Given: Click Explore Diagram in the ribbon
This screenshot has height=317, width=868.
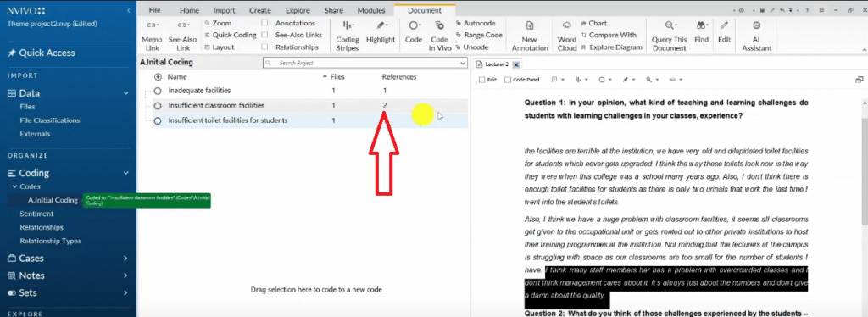Looking at the screenshot, I should click(x=611, y=47).
